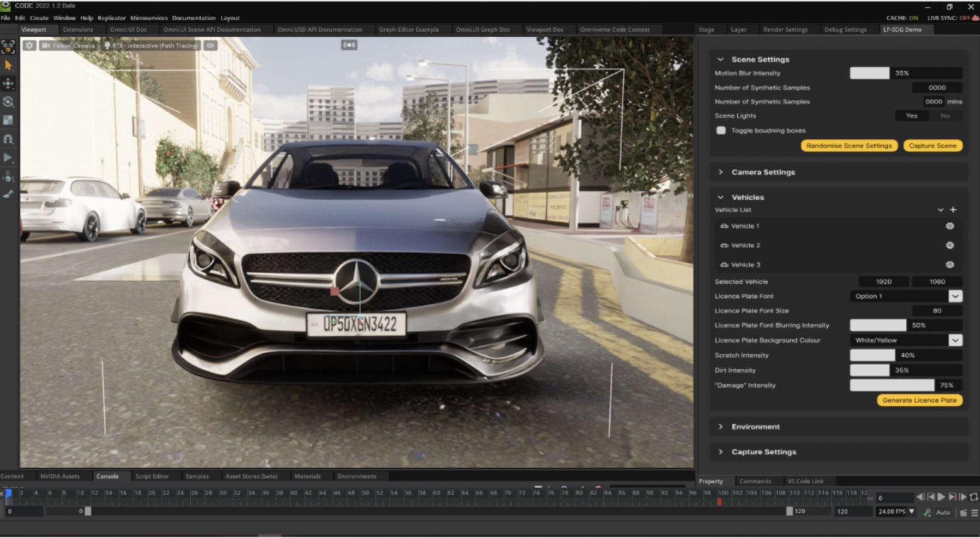Adjust "Damage" Intensity slider
The image size is (980, 538).
tap(906, 385)
